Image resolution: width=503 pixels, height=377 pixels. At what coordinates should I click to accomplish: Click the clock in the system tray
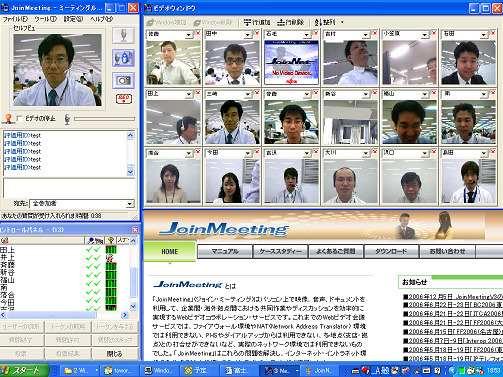point(493,370)
